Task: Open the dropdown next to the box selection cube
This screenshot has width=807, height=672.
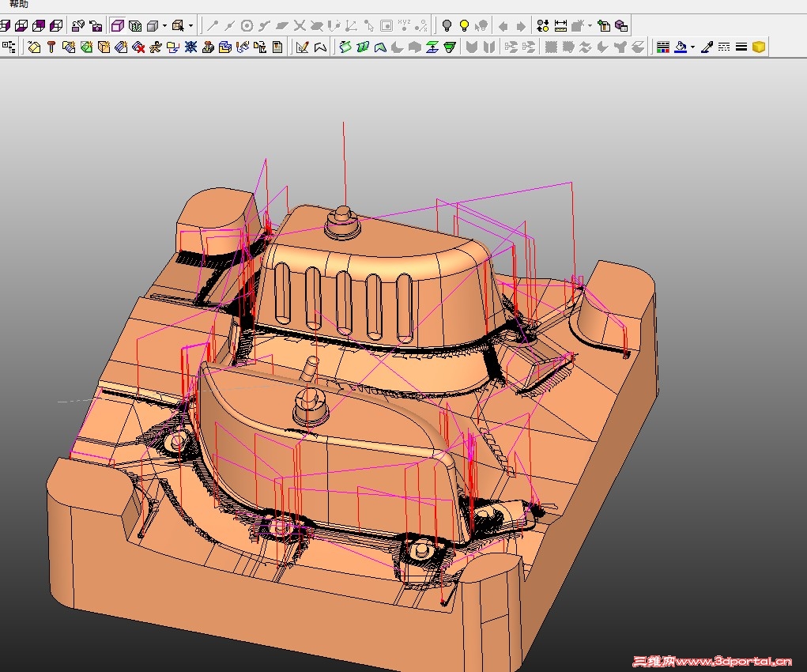Action: click(190, 25)
